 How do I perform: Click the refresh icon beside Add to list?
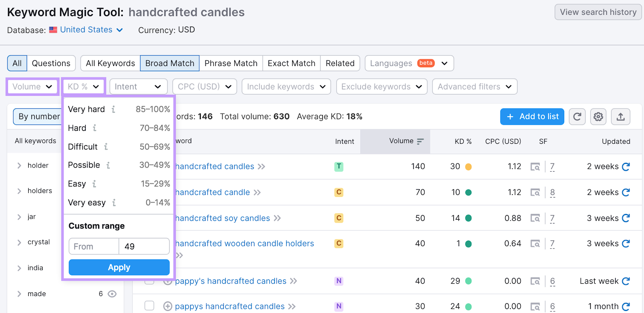tap(577, 117)
